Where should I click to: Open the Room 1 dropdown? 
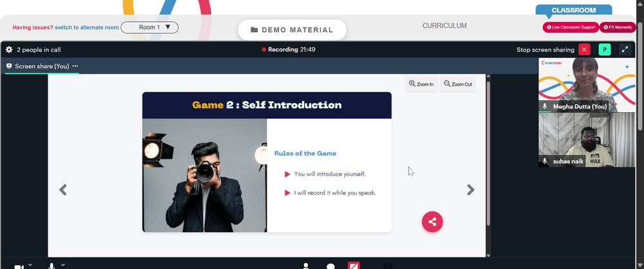tap(149, 27)
